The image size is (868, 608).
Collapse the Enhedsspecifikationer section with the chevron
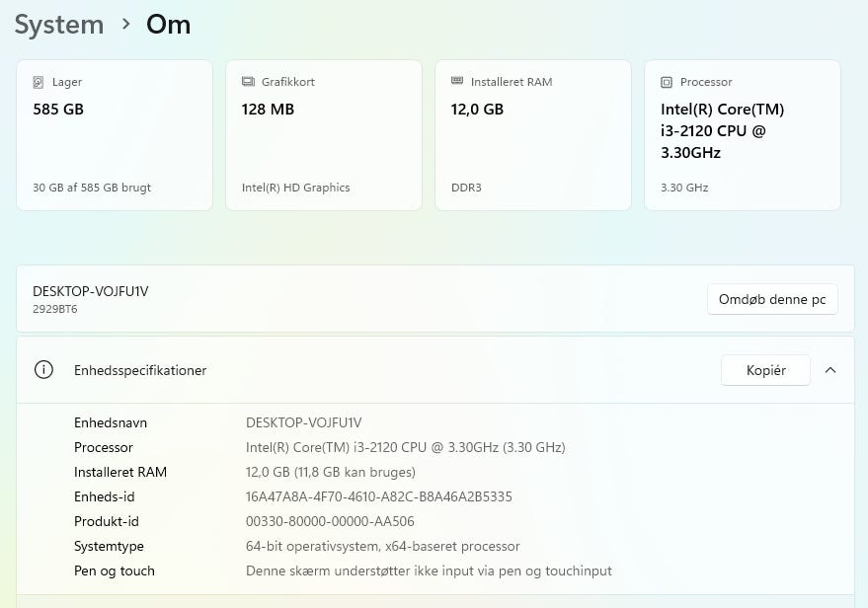pos(830,370)
